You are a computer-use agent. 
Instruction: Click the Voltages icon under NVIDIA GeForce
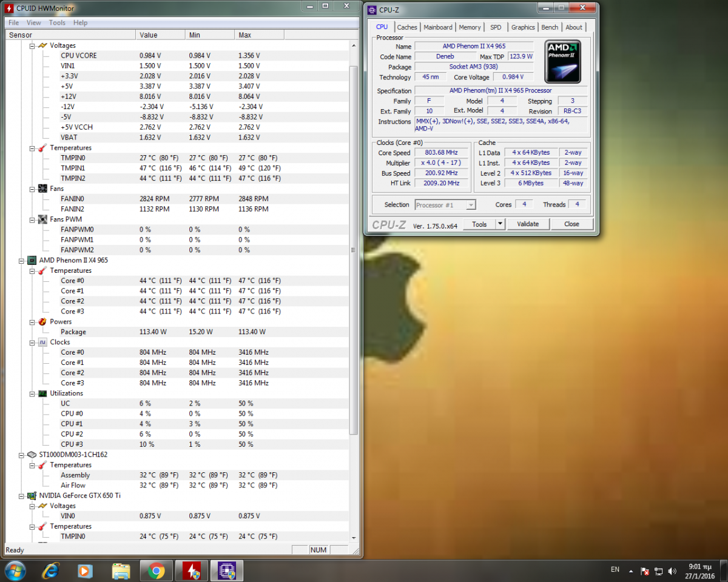coord(42,506)
